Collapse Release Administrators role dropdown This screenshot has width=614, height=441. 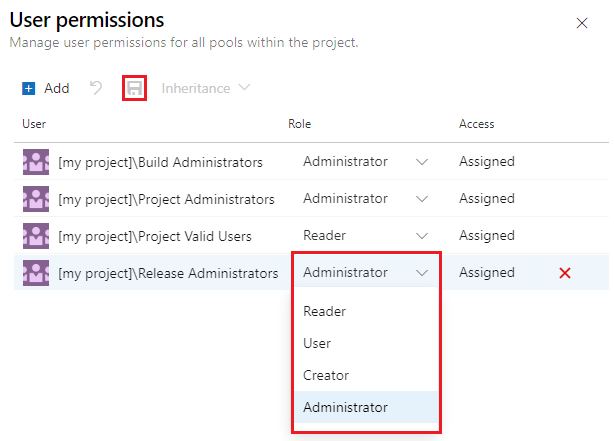point(421,273)
